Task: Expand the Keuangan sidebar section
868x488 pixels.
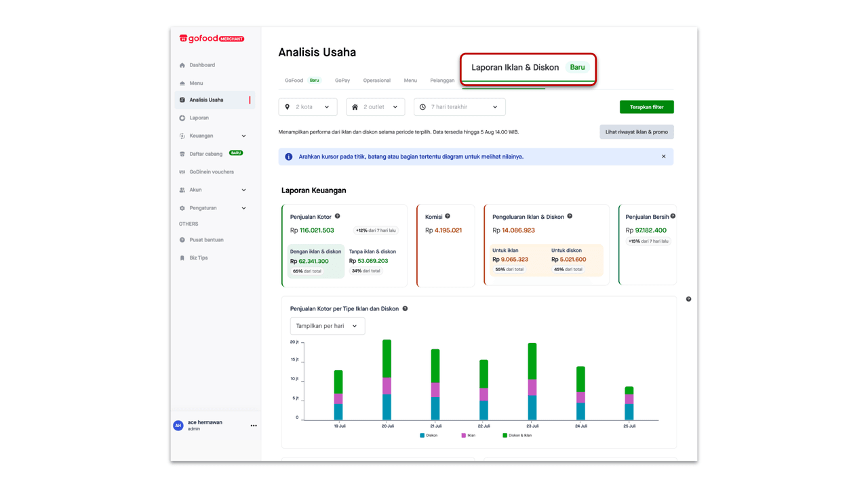Action: tap(243, 136)
